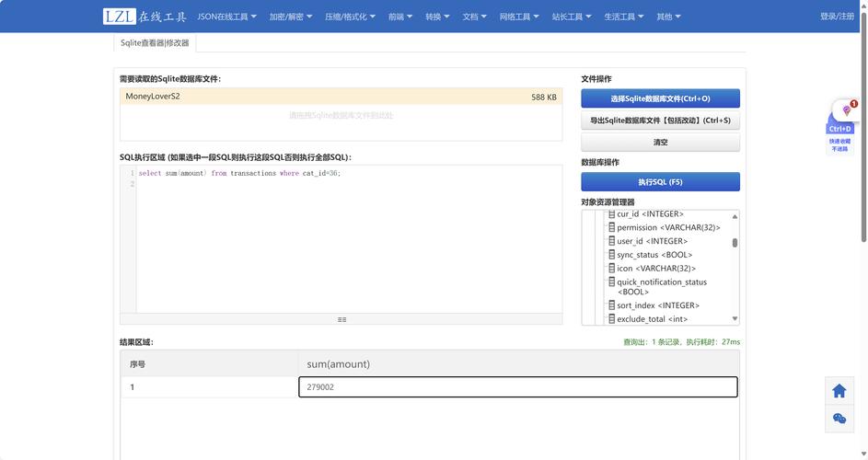Select sort_index <INTEGER> tree row
Viewport: 868px width, 460px height.
(x=658, y=305)
